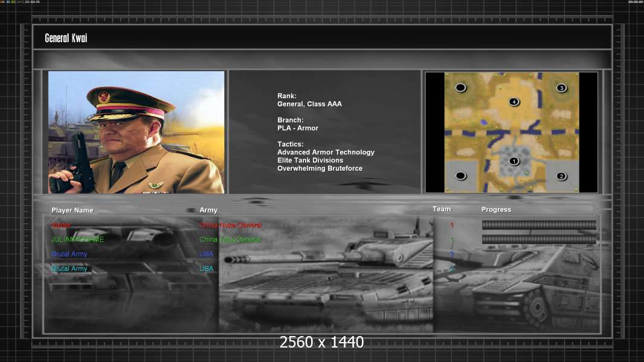Click JULIANPCGAME's loading progress bar
This screenshot has width=644, height=362.
coord(539,240)
